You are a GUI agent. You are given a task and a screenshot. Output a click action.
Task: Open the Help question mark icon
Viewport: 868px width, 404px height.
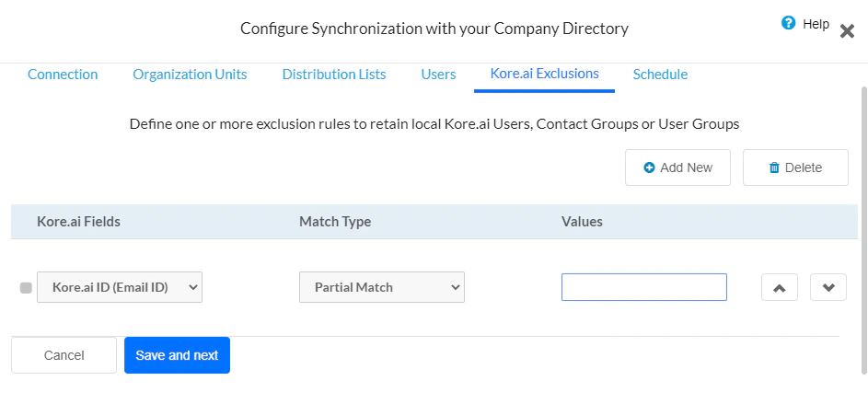788,23
